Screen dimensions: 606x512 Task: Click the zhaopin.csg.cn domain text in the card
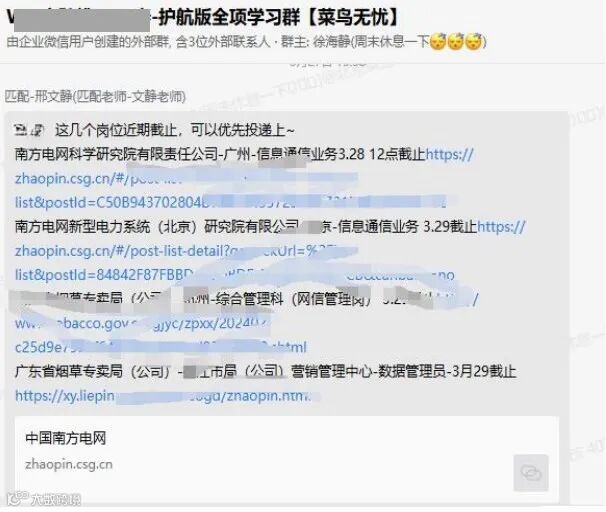click(x=69, y=464)
